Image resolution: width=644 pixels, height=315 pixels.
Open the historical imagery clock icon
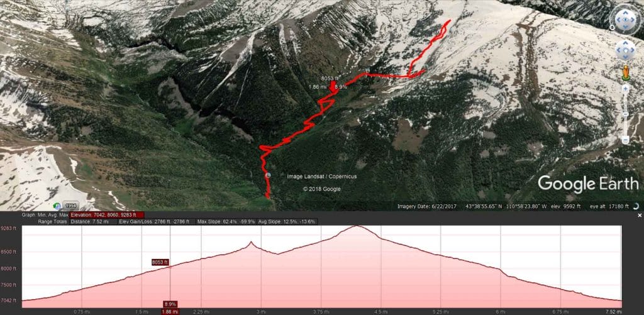(x=57, y=206)
